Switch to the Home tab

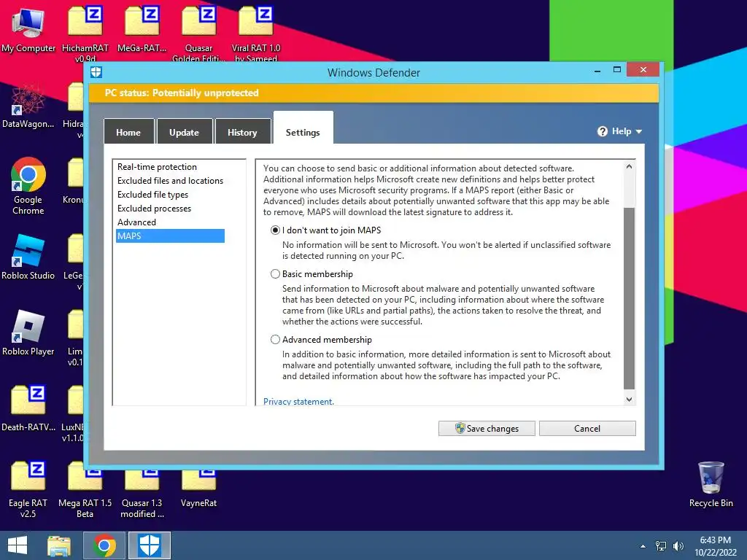[x=128, y=133]
